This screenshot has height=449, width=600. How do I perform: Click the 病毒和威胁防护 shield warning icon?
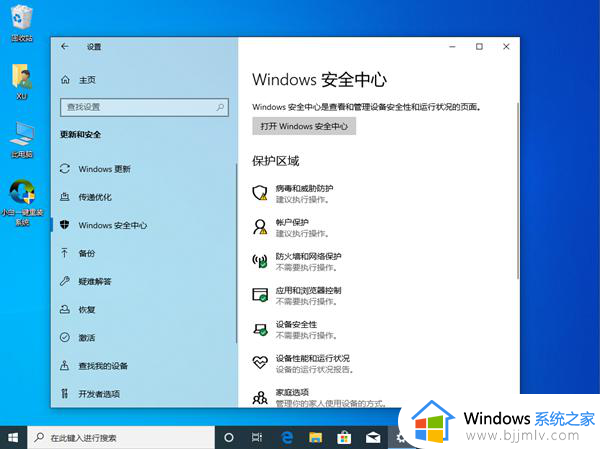coord(260,193)
